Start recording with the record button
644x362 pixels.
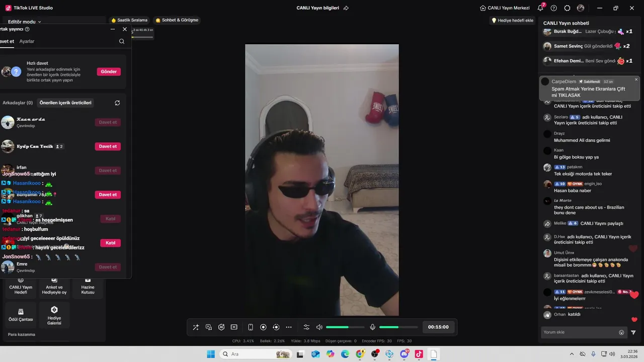coord(263,327)
